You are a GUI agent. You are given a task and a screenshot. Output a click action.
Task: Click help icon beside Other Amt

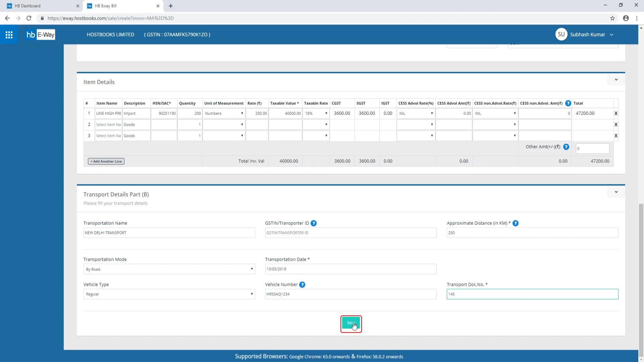[x=566, y=147]
